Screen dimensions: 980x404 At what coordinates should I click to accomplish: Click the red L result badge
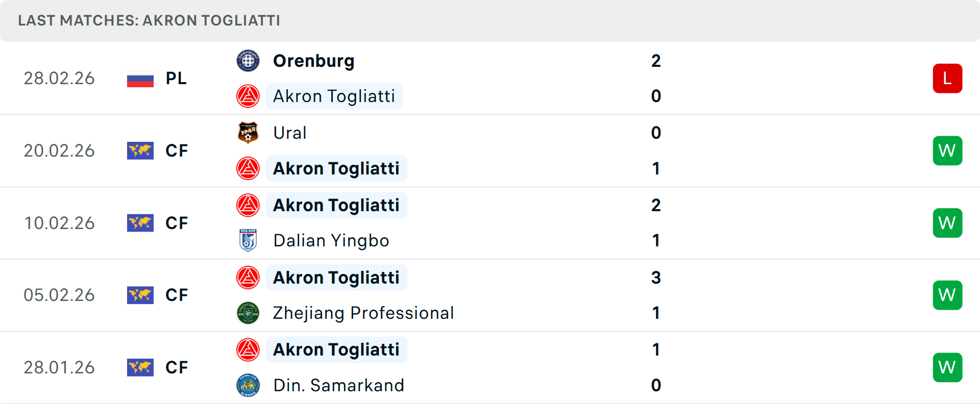pos(947,79)
